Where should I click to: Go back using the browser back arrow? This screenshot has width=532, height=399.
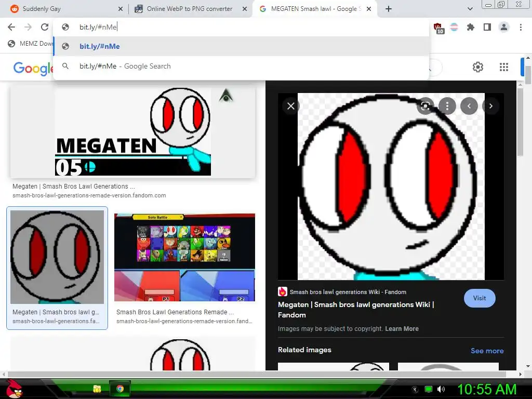click(11, 27)
